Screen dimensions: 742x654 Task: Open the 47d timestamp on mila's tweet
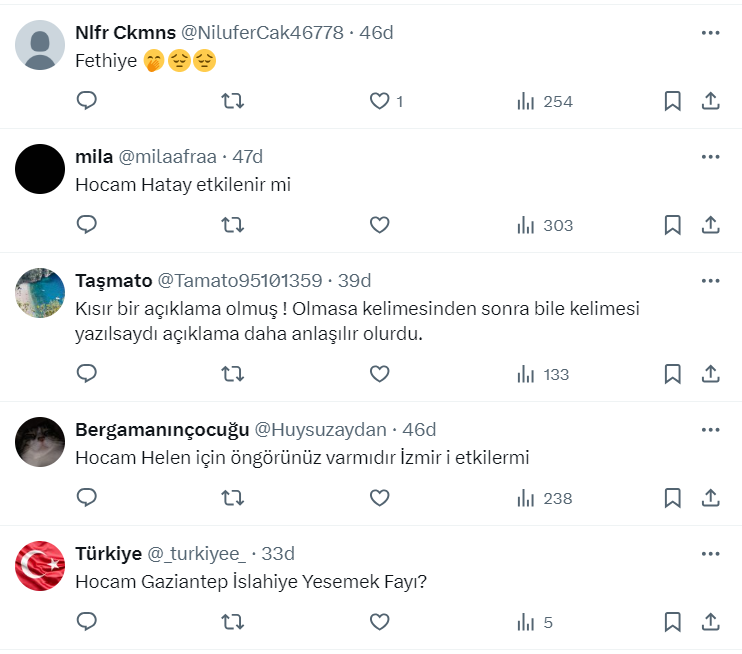[247, 157]
